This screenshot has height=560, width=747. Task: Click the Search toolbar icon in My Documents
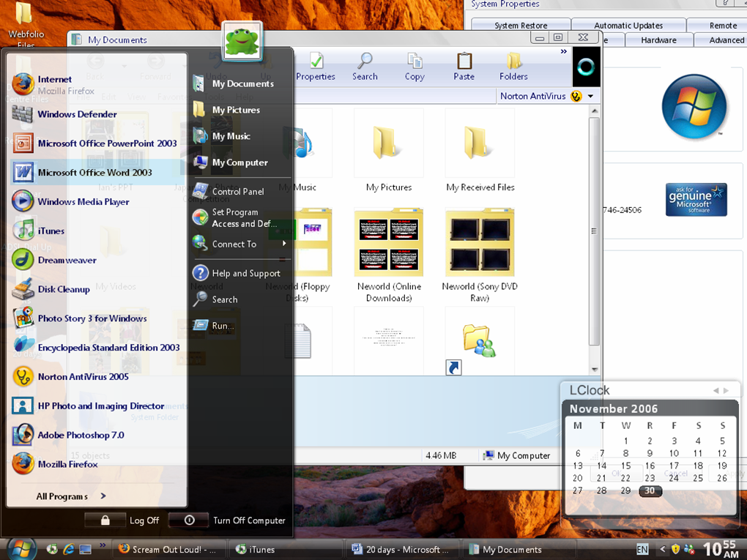(x=365, y=67)
